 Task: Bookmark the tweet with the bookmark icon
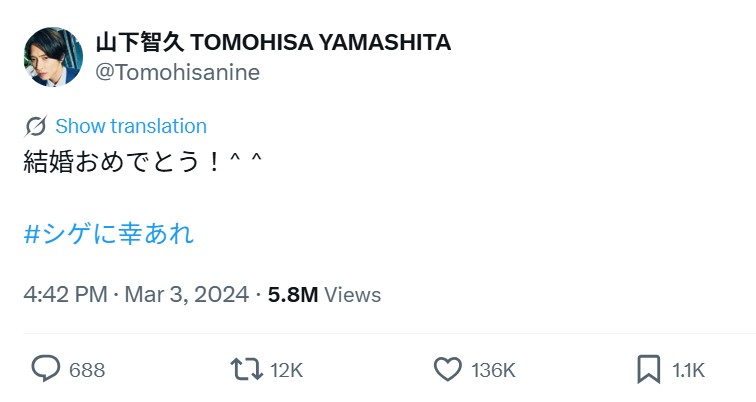tap(649, 370)
